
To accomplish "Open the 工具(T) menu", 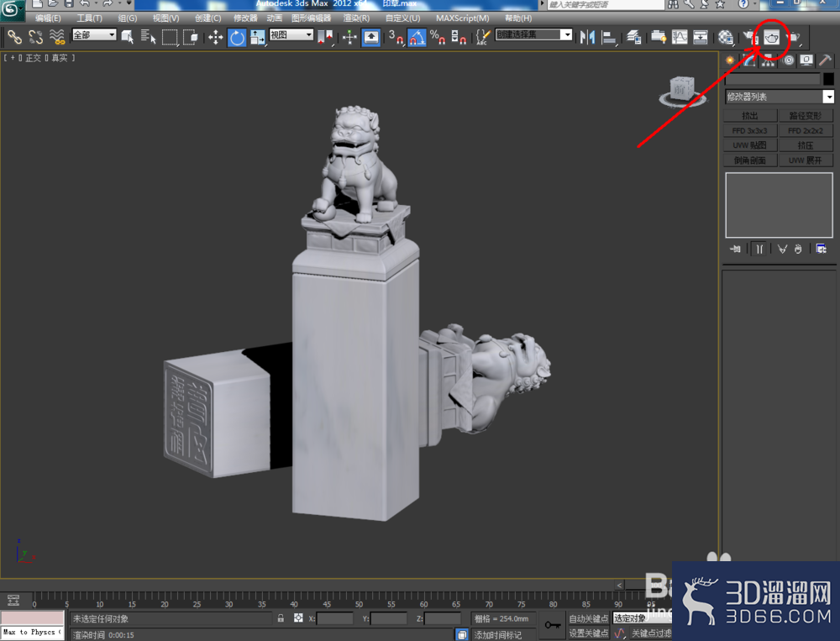I will pyautogui.click(x=90, y=18).
